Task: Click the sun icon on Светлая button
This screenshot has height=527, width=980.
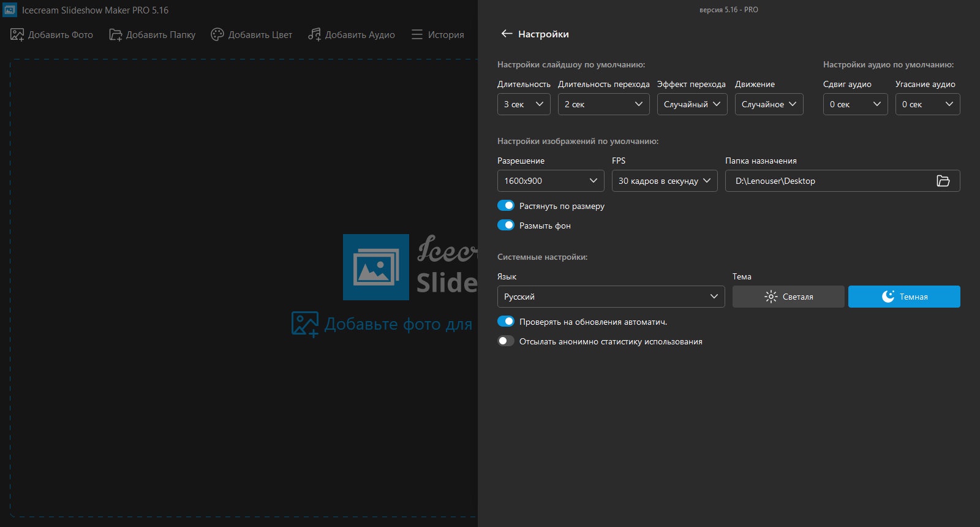Action: coord(771,297)
